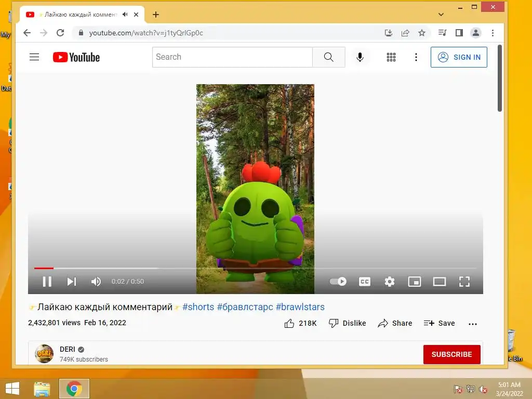Open YouTube settings three-dot menu
This screenshot has height=399, width=532.
coord(416,57)
